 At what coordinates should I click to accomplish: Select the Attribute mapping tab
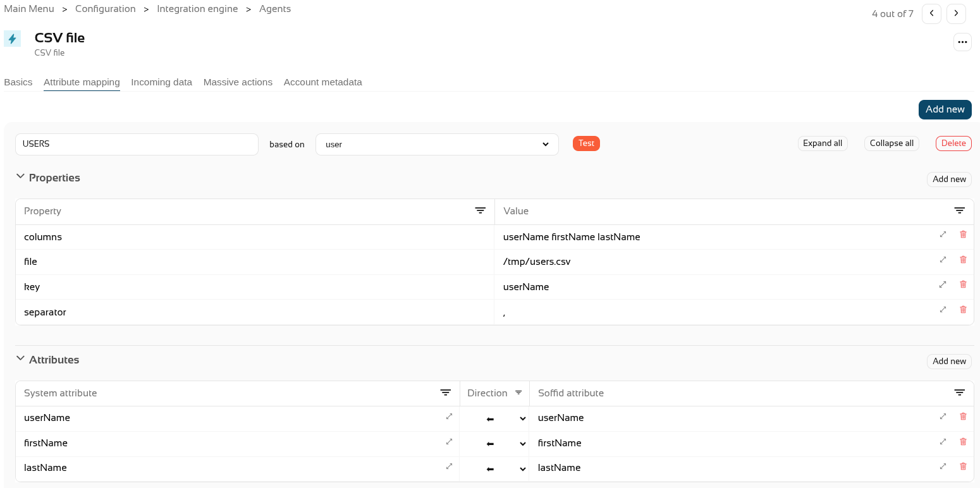point(82,82)
